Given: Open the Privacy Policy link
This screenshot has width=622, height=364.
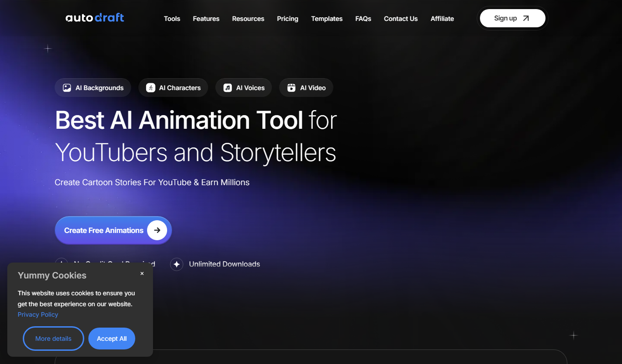Looking at the screenshot, I should [x=38, y=315].
